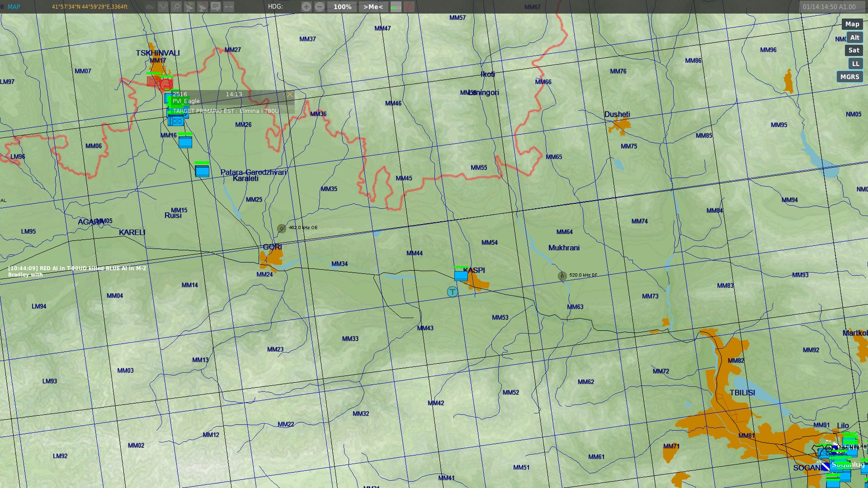868x488 pixels.
Task: Click the red circled enemy unit near Tskhinvali
Action: (x=166, y=84)
